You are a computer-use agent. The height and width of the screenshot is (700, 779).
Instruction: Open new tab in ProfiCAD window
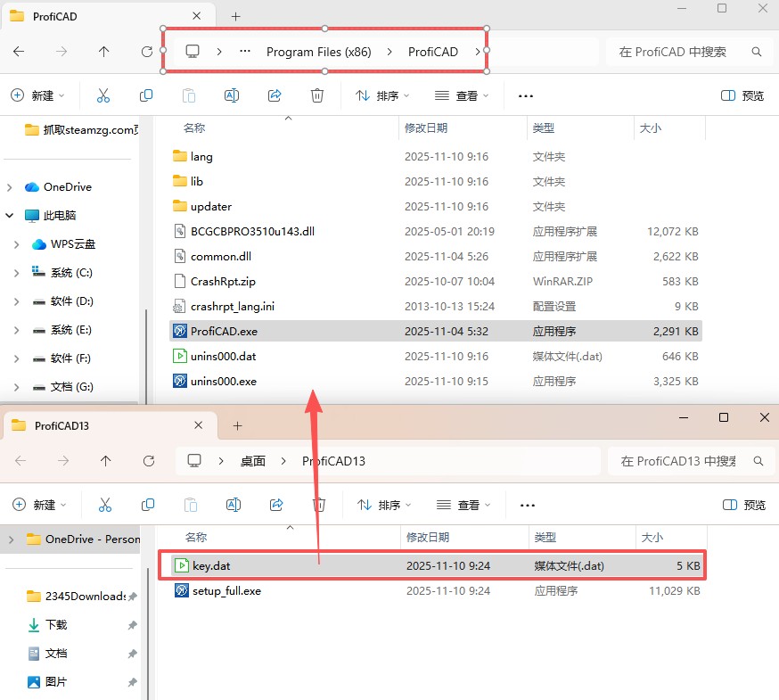[235, 16]
